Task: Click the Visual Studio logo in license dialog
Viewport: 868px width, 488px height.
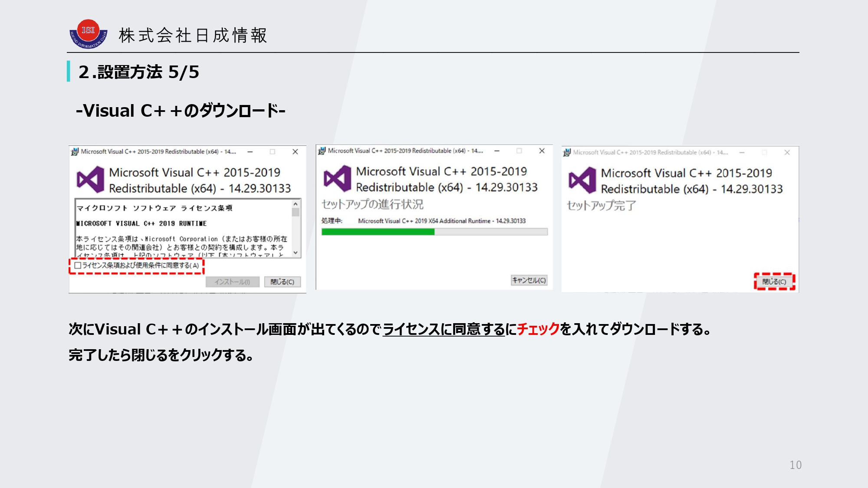Action: tap(90, 180)
